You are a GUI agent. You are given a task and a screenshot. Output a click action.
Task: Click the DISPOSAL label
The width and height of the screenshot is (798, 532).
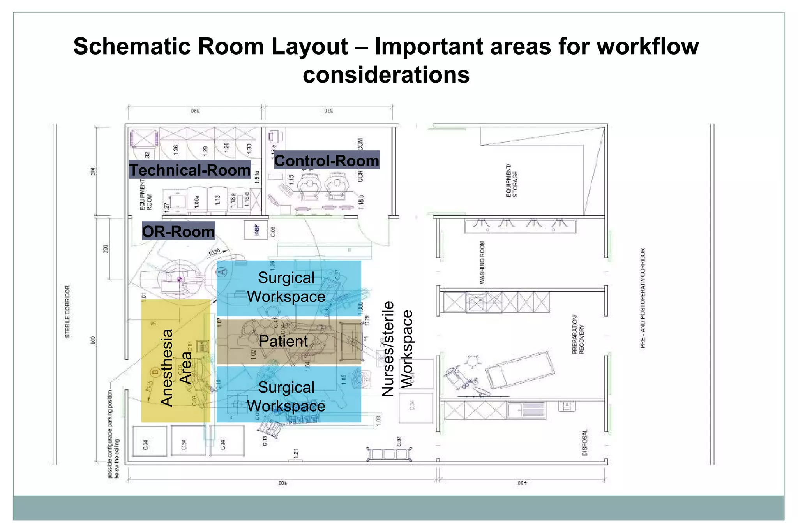(584, 443)
